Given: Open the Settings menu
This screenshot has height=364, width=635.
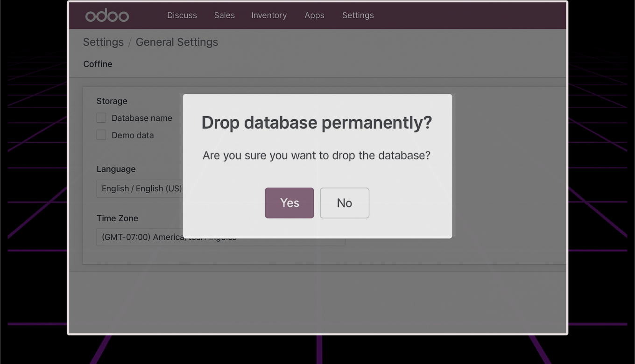Looking at the screenshot, I should tap(358, 15).
